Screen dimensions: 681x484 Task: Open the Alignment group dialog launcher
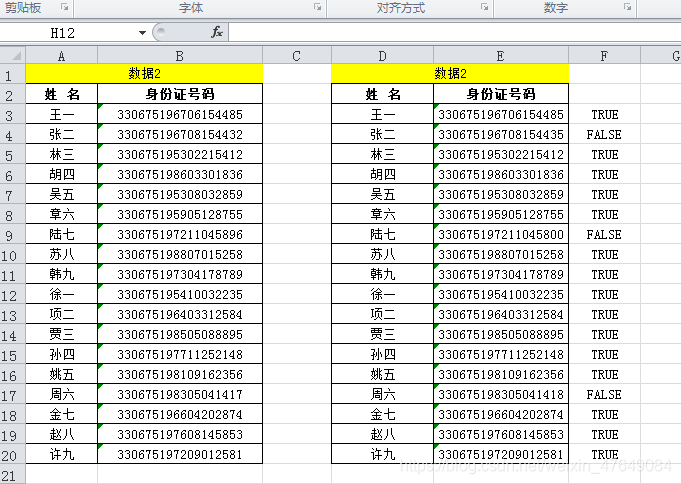[x=484, y=7]
